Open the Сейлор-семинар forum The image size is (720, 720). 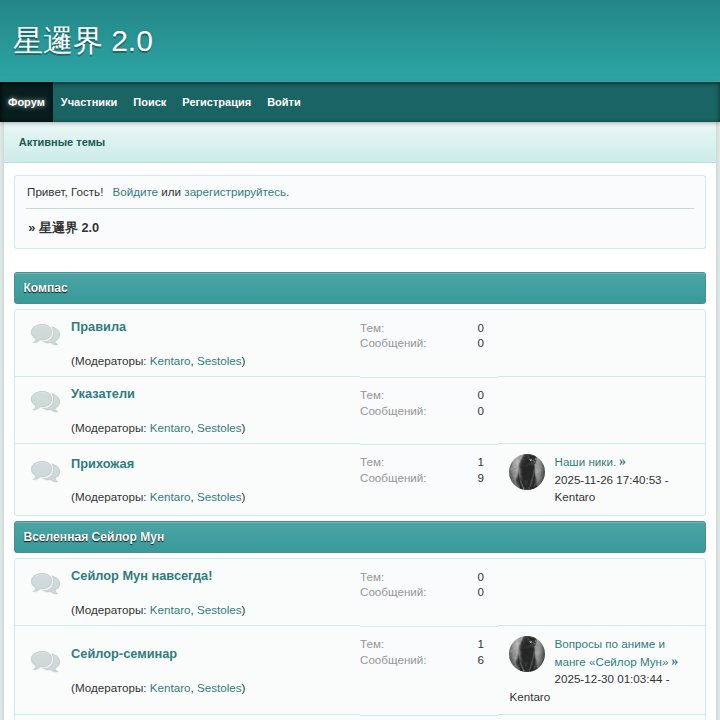pos(124,653)
